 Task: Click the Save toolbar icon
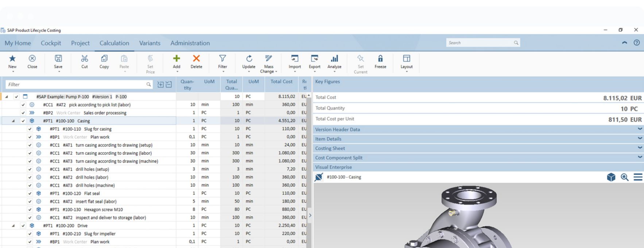58,59
